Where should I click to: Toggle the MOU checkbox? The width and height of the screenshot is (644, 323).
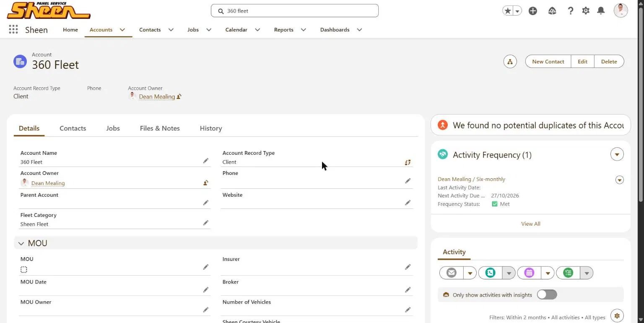coord(24,270)
